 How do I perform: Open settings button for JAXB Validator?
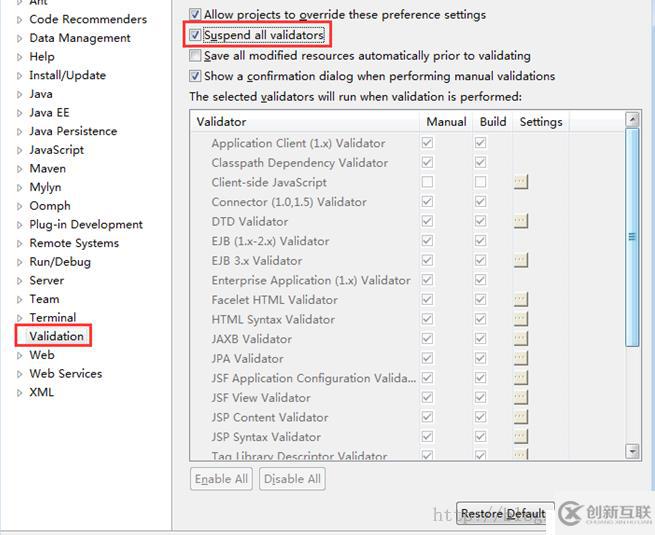(520, 339)
